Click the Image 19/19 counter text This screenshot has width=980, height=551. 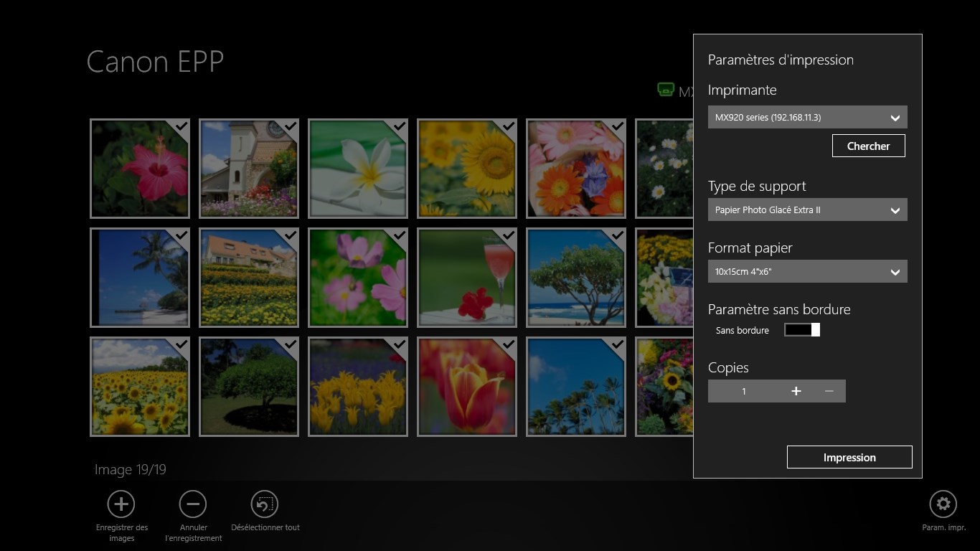[131, 469]
